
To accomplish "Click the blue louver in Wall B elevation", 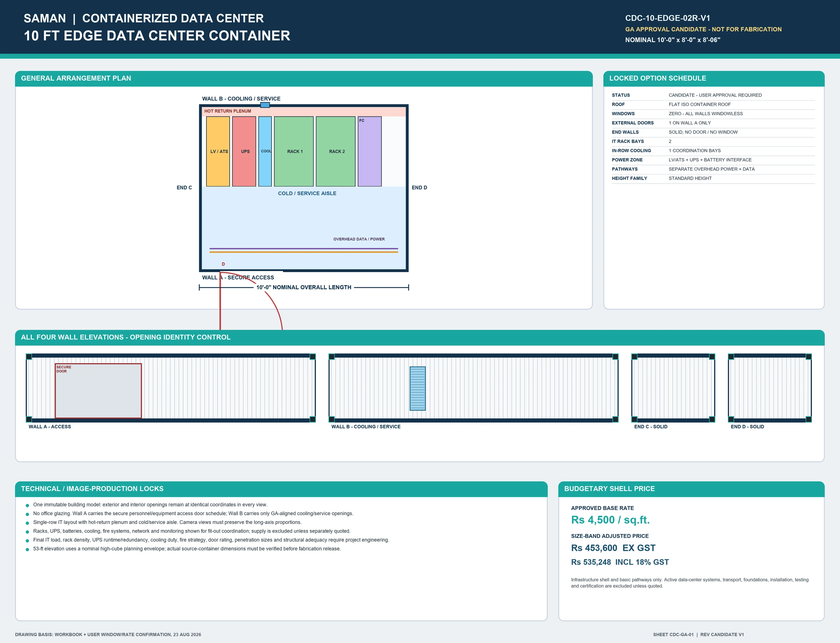I will coord(417,388).
